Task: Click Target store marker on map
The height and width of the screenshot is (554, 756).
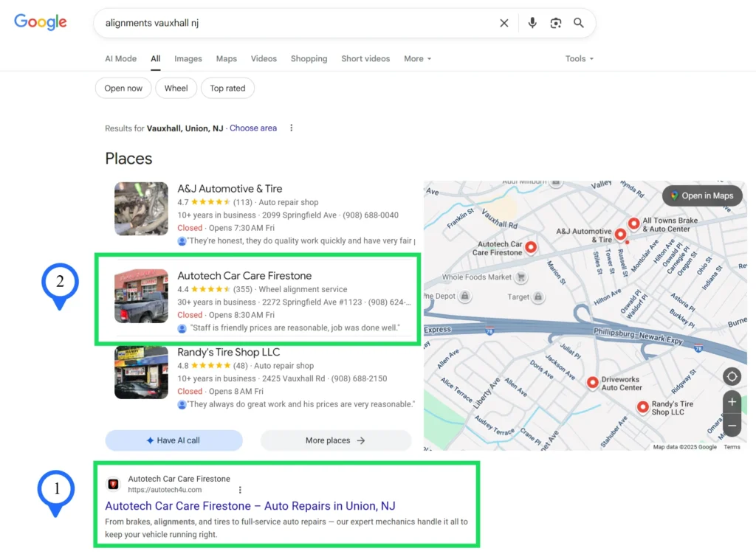Action: (538, 297)
